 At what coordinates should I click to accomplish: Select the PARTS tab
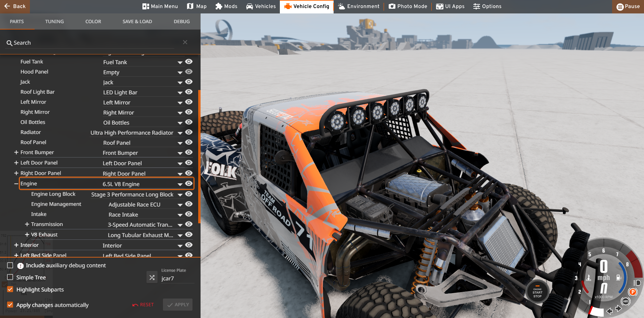pos(17,21)
